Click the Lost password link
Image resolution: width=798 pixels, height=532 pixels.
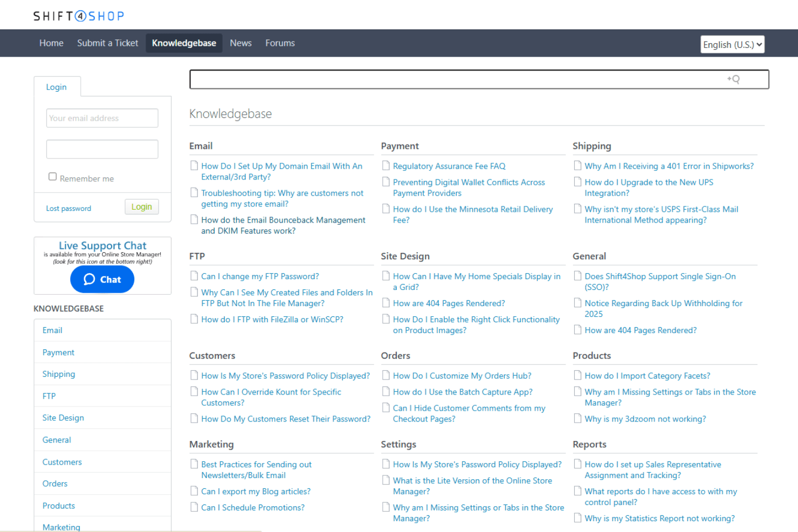(x=68, y=209)
